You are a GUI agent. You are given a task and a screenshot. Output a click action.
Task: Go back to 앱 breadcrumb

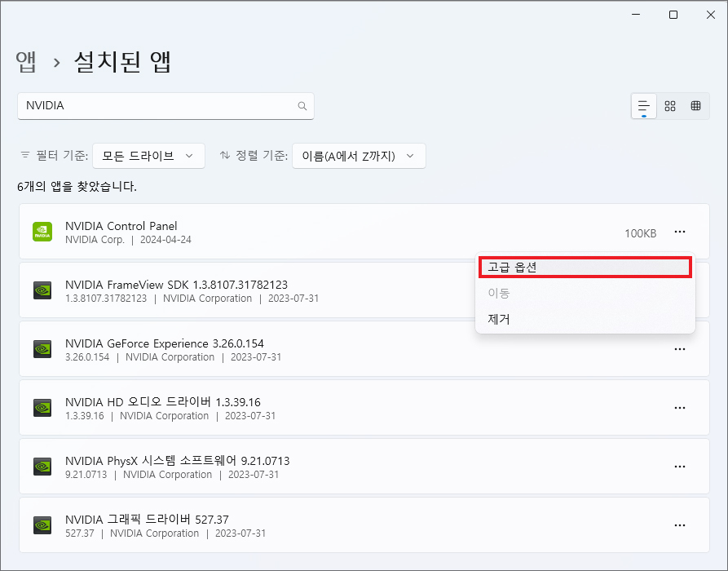(26, 62)
